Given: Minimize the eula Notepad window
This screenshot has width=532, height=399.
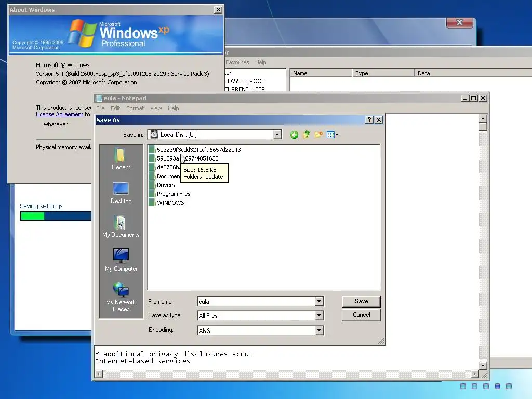Looking at the screenshot, I should point(465,98).
